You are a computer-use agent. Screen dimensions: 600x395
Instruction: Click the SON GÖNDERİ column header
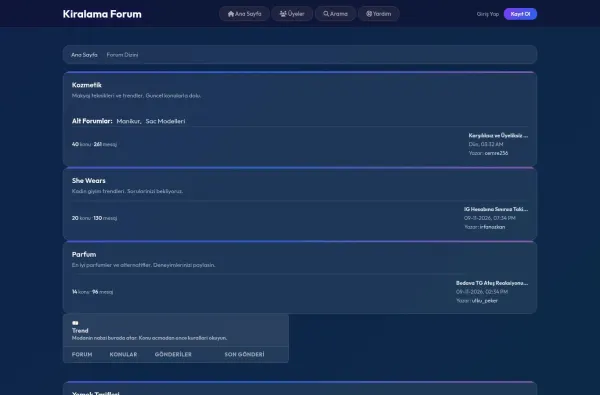pyautogui.click(x=244, y=354)
